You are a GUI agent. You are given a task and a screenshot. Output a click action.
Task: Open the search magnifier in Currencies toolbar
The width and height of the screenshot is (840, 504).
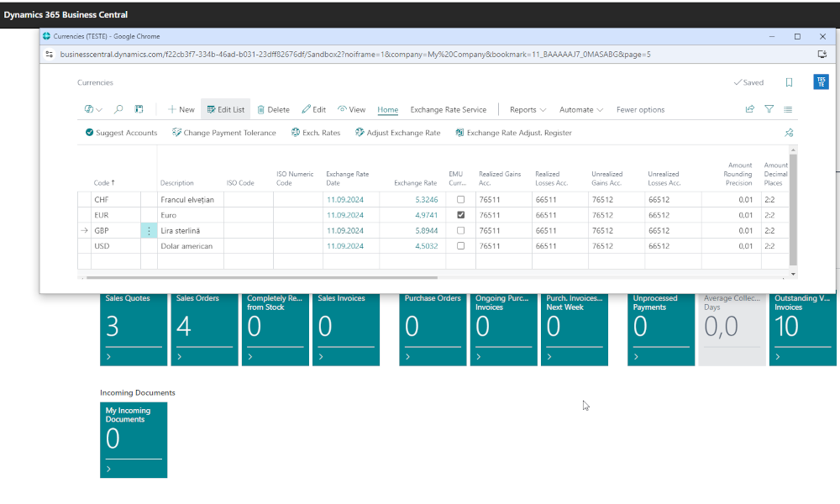coord(118,109)
